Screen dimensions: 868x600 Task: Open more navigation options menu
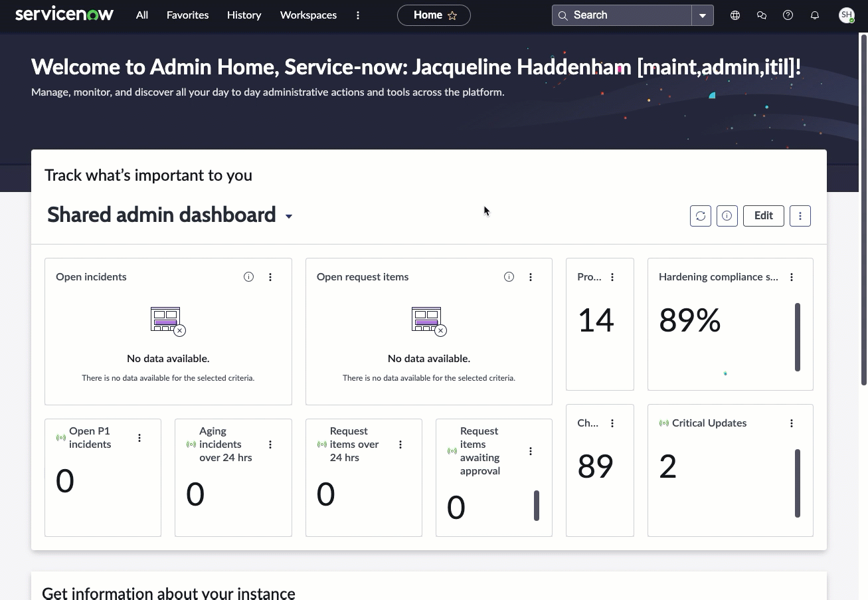pos(358,15)
